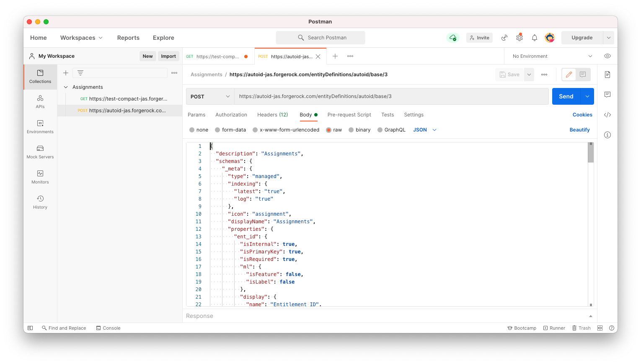Open the help icon in status bar
This screenshot has height=364, width=641.
[x=611, y=328]
